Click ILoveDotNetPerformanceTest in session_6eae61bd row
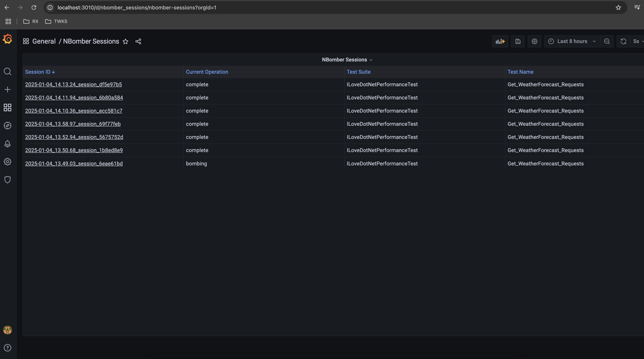 [x=382, y=164]
